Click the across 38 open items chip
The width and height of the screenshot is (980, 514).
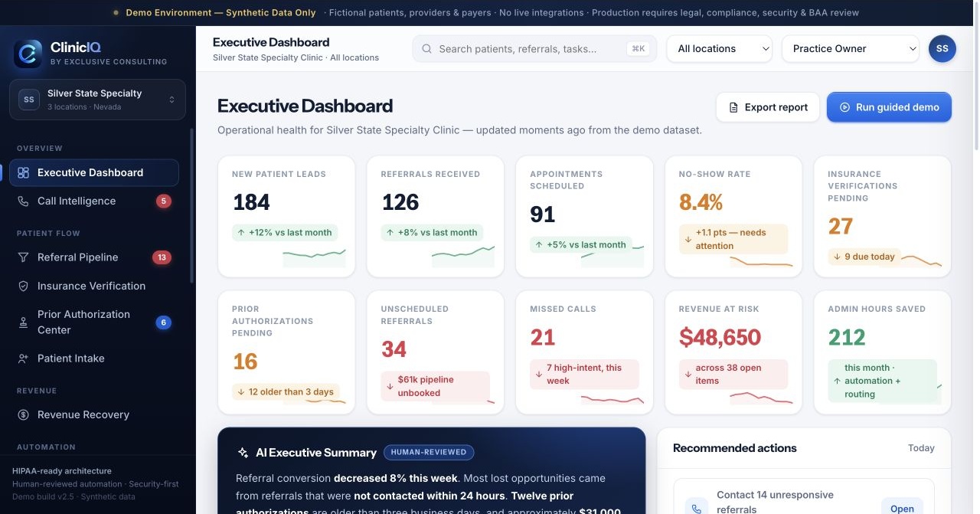733,374
